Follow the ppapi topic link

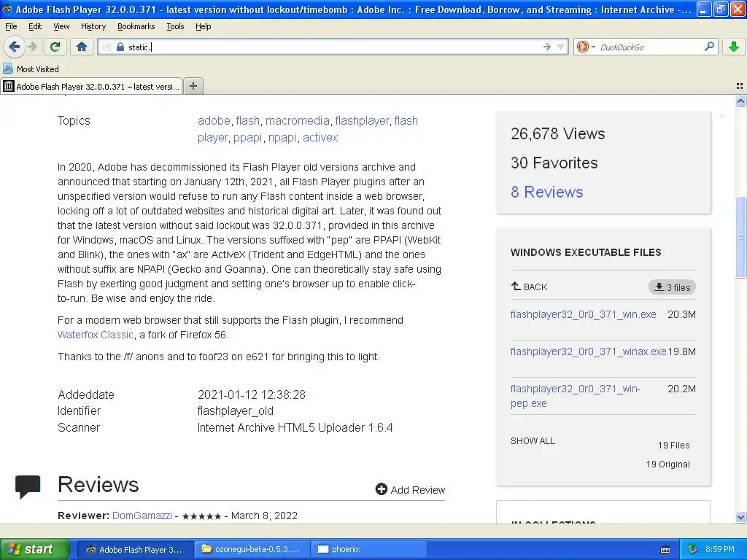248,137
